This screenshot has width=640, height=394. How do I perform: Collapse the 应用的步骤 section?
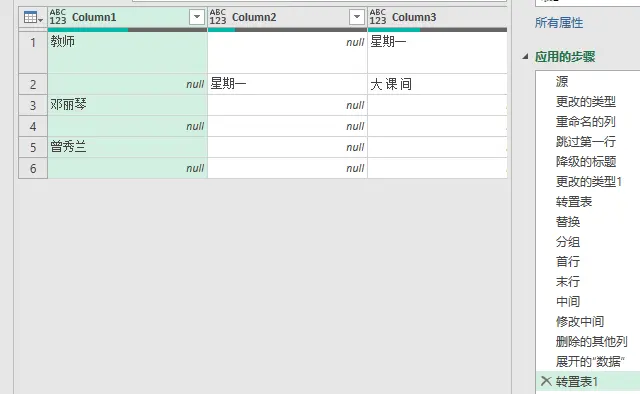coord(526,56)
